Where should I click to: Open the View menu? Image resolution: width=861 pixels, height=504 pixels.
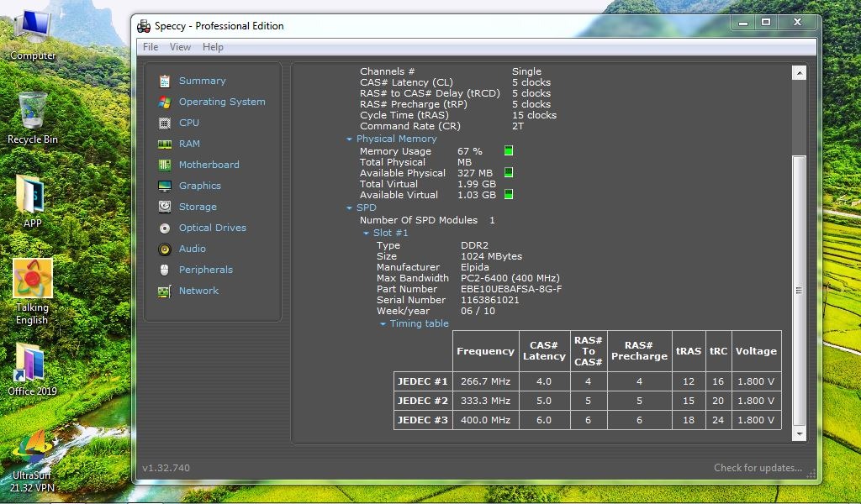[180, 47]
